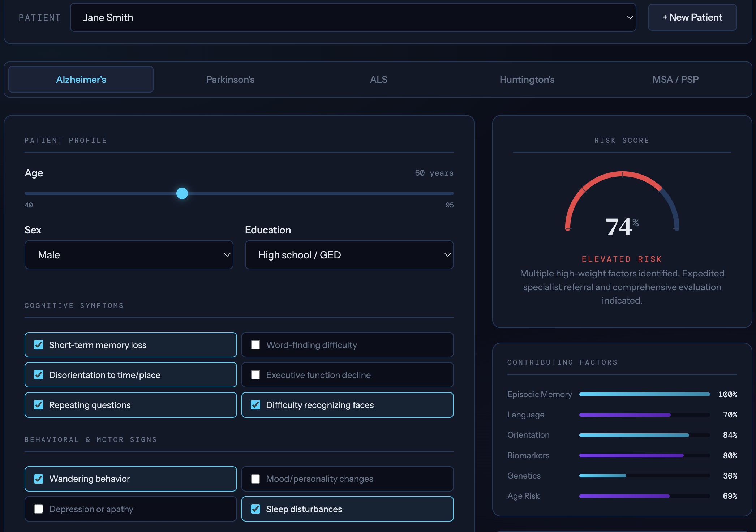756x532 pixels.
Task: Select the Huntington's tab
Action: click(x=527, y=80)
